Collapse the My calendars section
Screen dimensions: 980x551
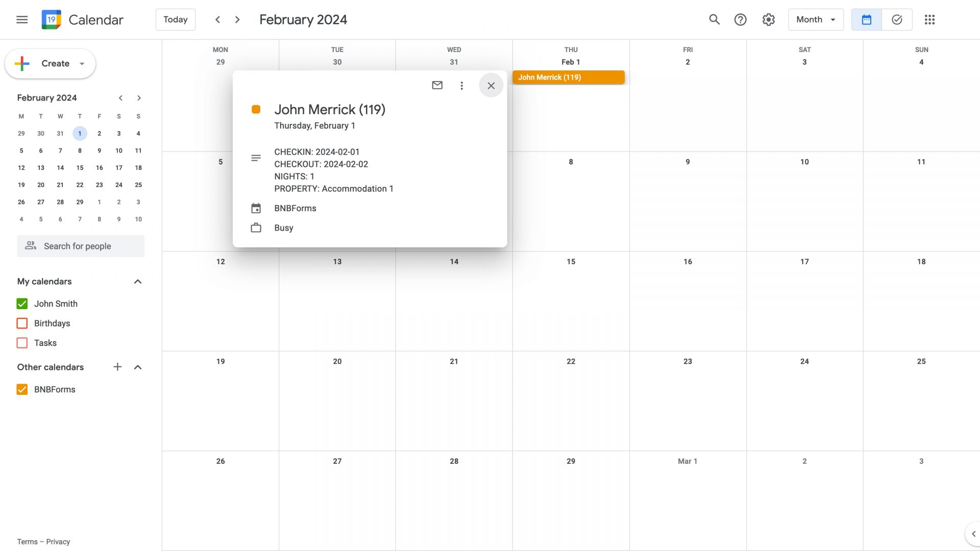tap(137, 281)
